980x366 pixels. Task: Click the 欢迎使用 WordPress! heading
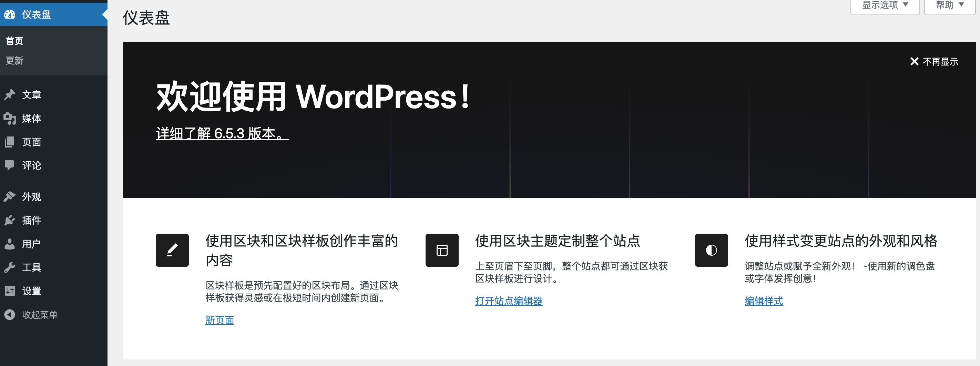click(x=314, y=96)
